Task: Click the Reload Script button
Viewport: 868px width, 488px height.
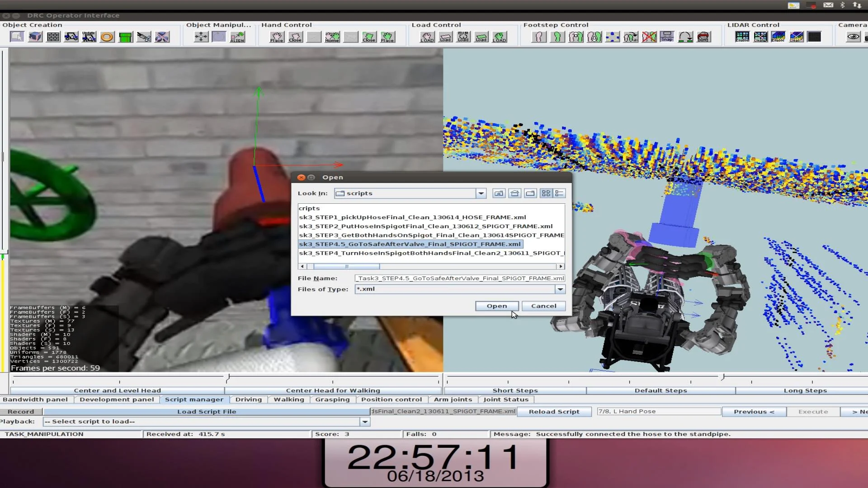Action: pos(554,412)
